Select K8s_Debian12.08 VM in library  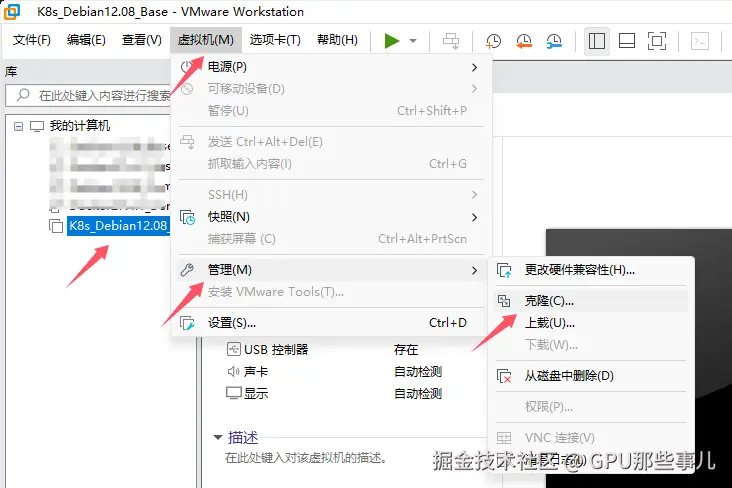119,226
